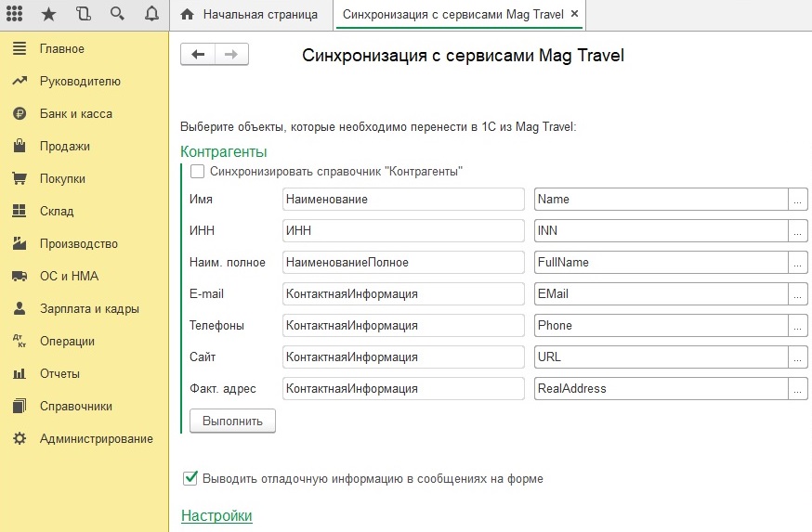Click the ИНН mapping field
This screenshot has height=532, width=812.
pyautogui.click(x=403, y=231)
